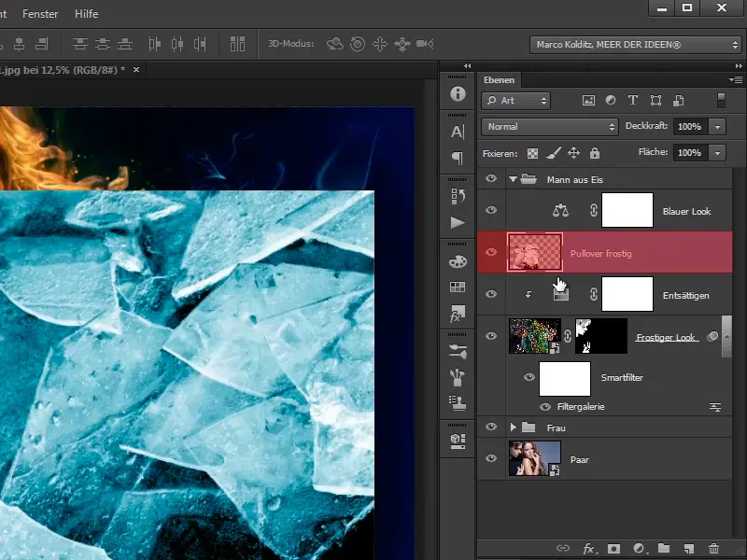Open the Character panel icon

click(x=458, y=132)
